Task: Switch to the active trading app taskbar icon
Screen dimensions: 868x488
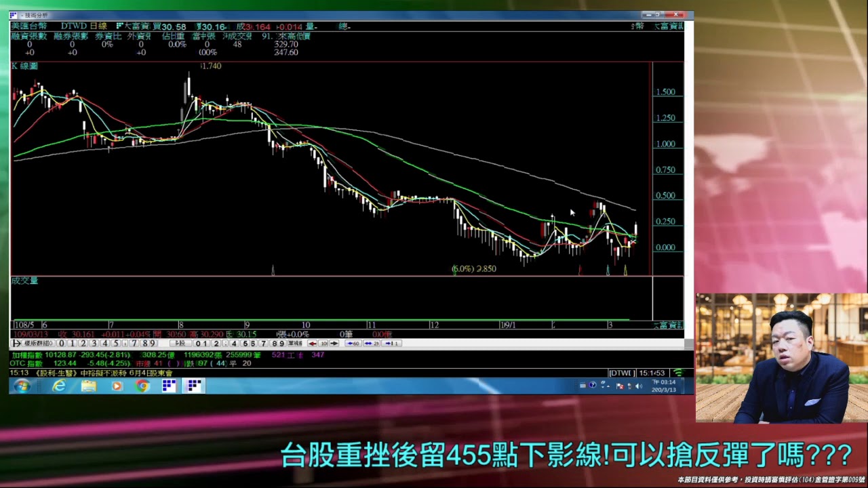Action: tap(194, 386)
